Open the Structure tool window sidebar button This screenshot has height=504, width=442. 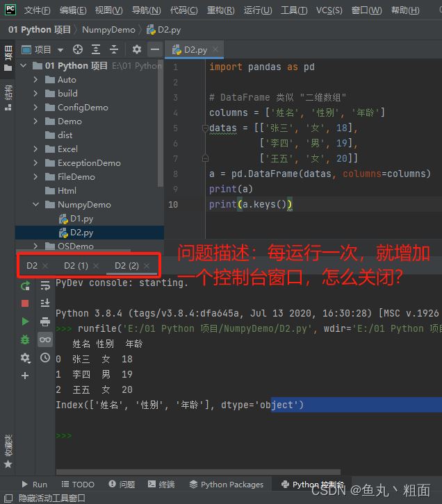pos(8,97)
